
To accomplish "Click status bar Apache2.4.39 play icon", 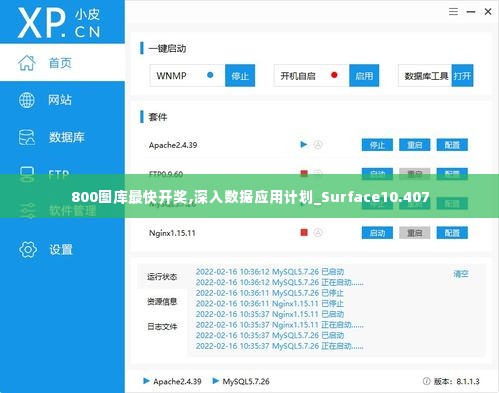I will click(x=146, y=381).
